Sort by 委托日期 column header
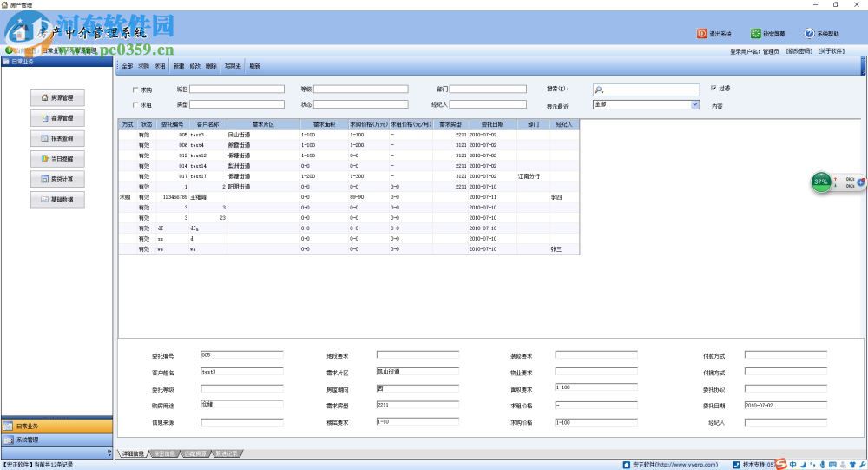The image size is (868, 470). pos(492,124)
